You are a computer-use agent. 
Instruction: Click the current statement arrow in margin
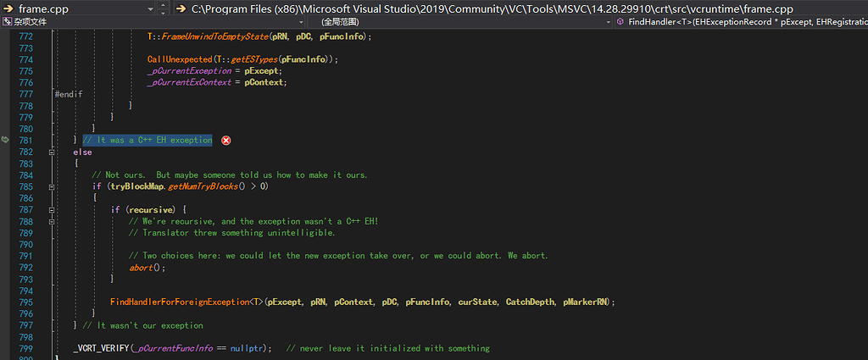coord(6,139)
